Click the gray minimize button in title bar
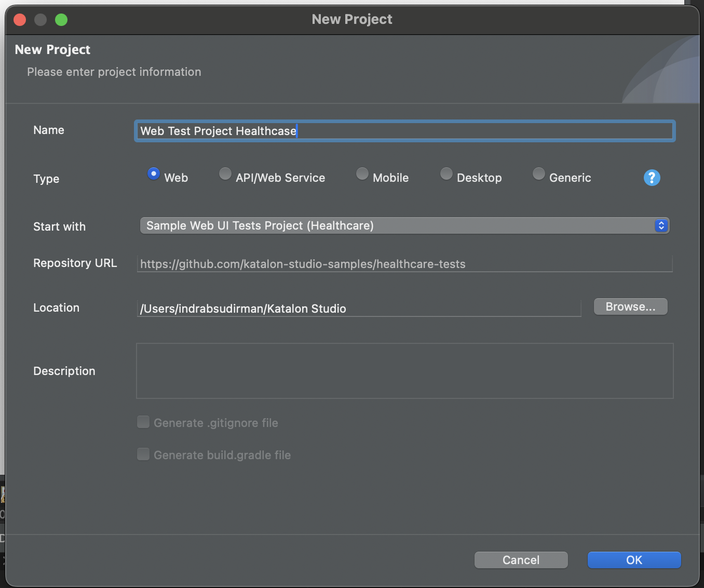 click(40, 20)
